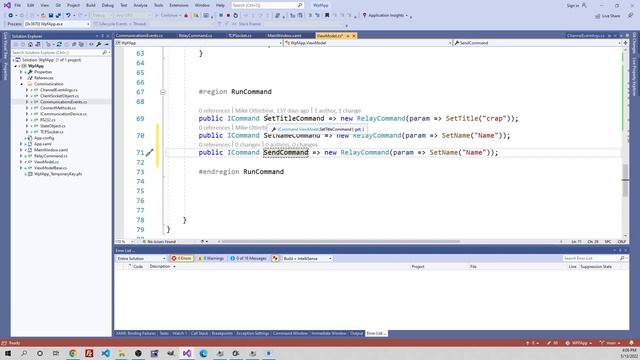Click the Live Share icon

click(608, 16)
